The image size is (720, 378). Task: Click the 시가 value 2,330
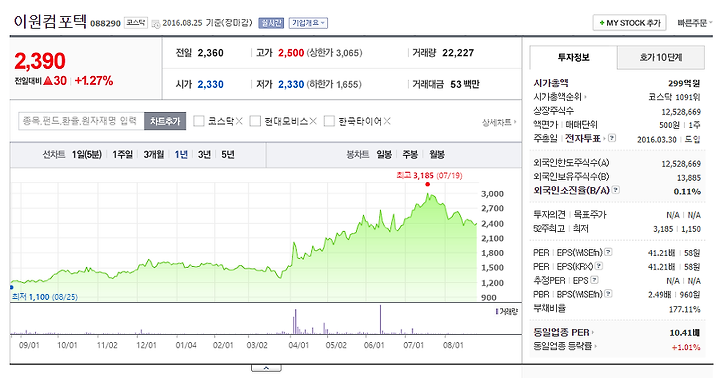point(210,85)
